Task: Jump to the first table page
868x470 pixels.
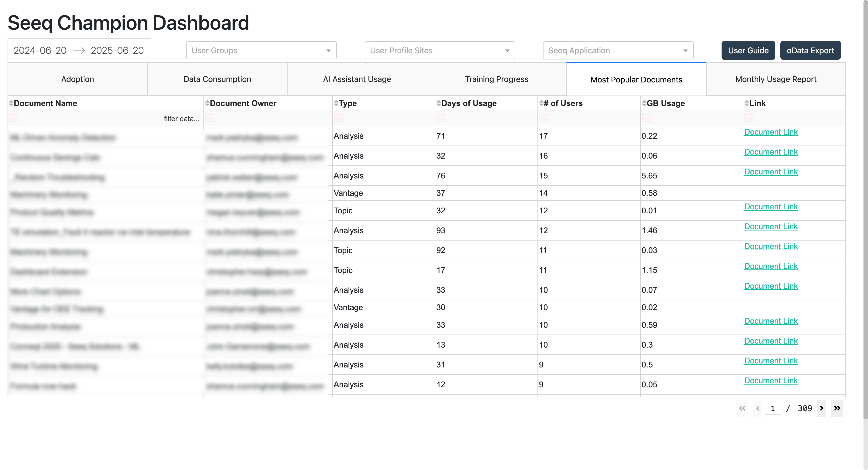Action: click(x=742, y=408)
